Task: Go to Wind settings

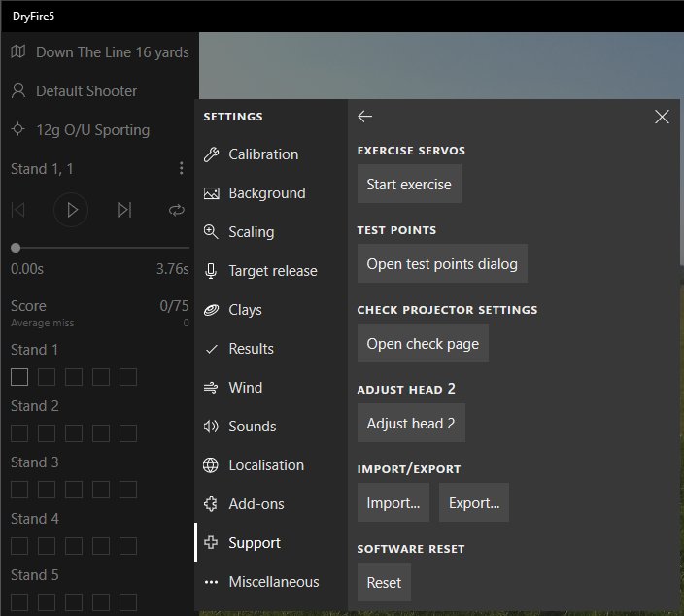Action: (245, 388)
